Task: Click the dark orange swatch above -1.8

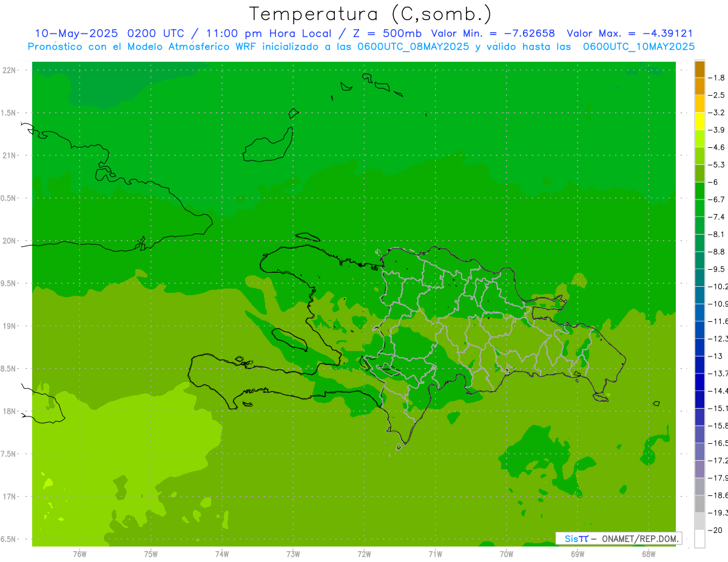Action: tap(699, 69)
